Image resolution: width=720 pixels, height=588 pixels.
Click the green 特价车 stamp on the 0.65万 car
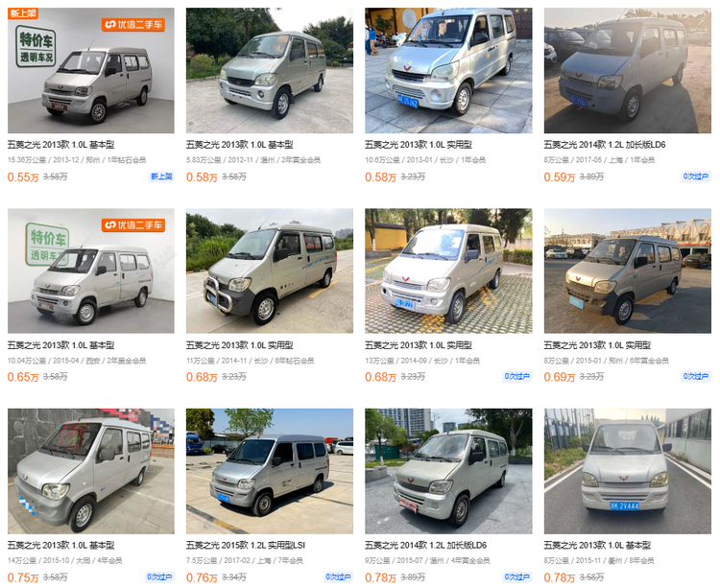point(47,244)
